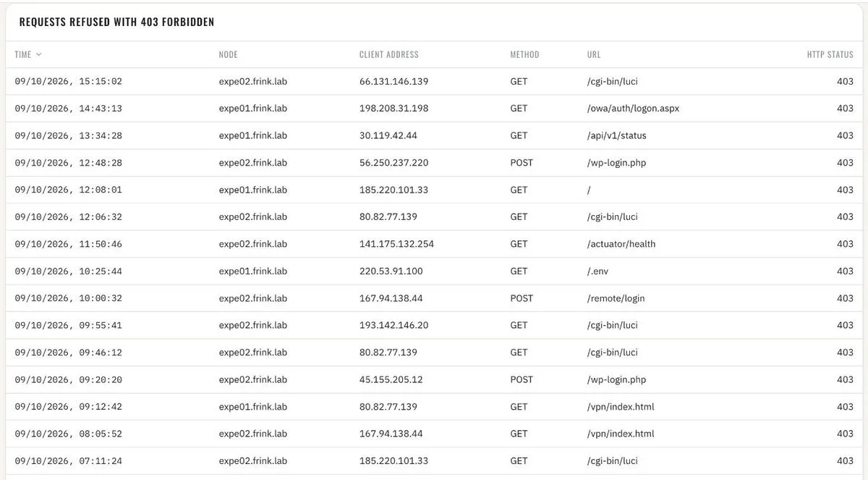868x480 pixels.
Task: Click 403 status in the 07:11:24 row
Action: pyautogui.click(x=845, y=460)
